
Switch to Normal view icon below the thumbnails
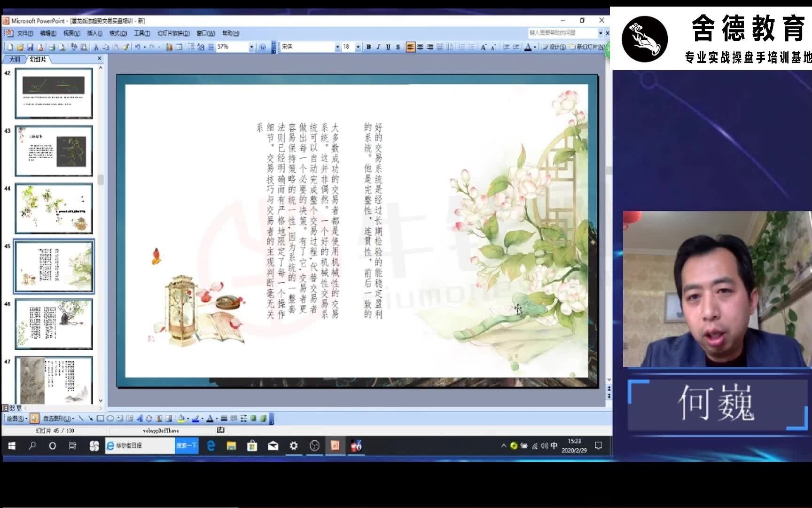(x=5, y=408)
